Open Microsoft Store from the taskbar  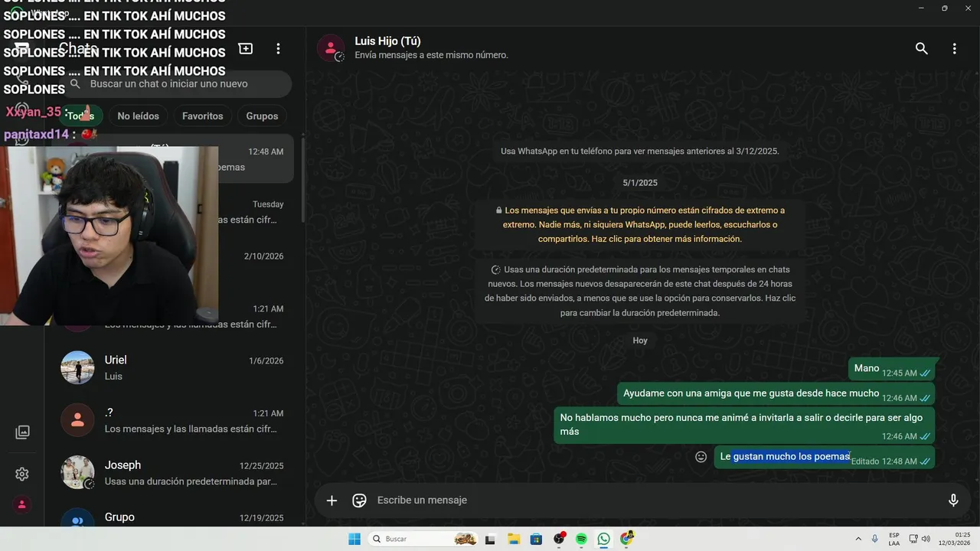click(x=536, y=539)
